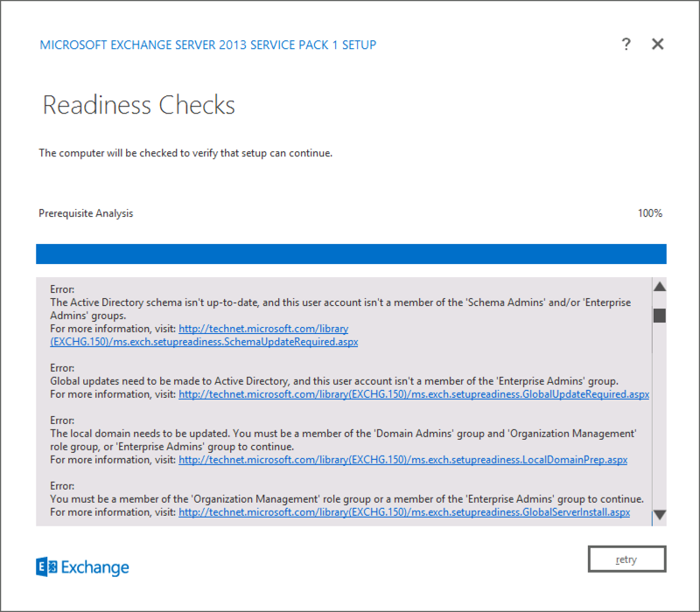Click the scroll down arrow in error list

click(660, 515)
